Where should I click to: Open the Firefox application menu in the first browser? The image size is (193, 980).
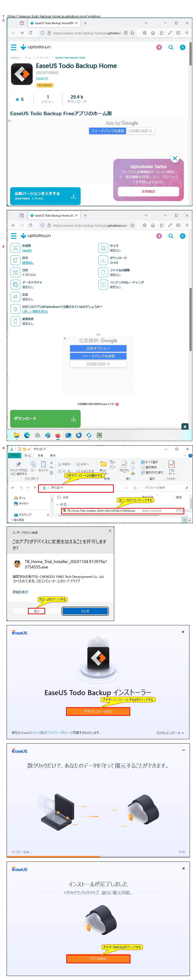(186, 33)
